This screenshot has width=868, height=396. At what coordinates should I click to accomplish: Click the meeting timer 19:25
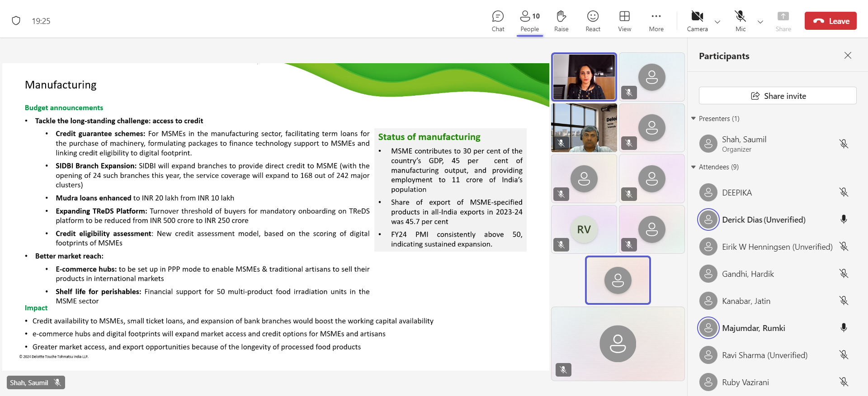click(41, 21)
